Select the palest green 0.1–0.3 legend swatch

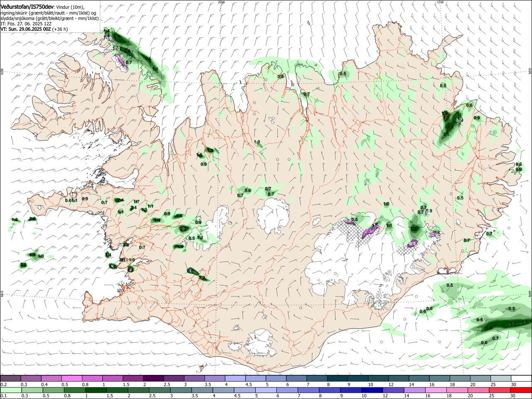pyautogui.click(x=10, y=390)
